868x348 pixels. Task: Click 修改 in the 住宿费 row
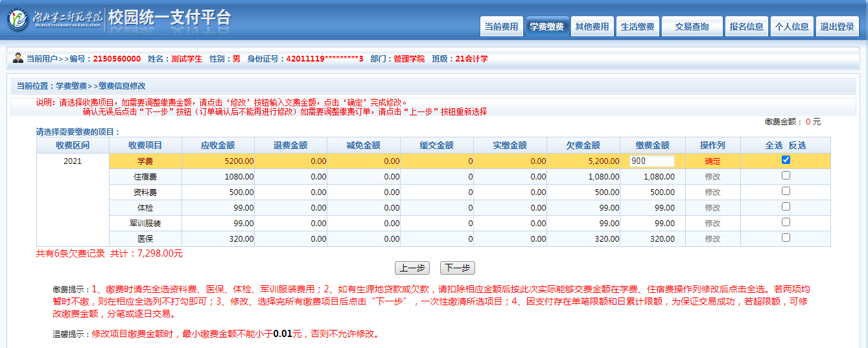coord(712,176)
